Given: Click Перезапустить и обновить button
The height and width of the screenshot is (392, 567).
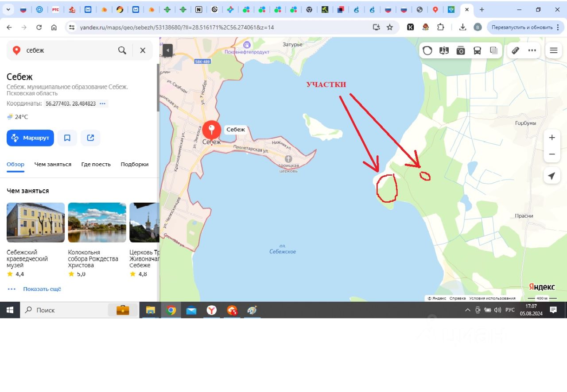Looking at the screenshot, I should (525, 27).
